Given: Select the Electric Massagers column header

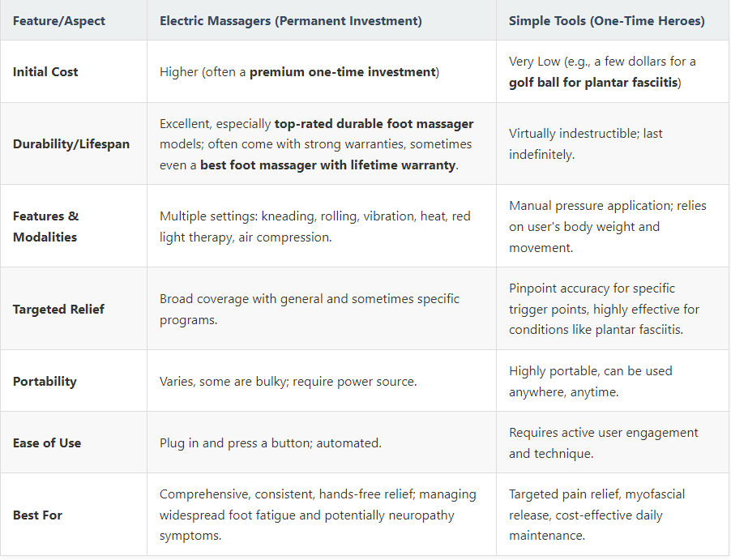Looking at the screenshot, I should [290, 21].
